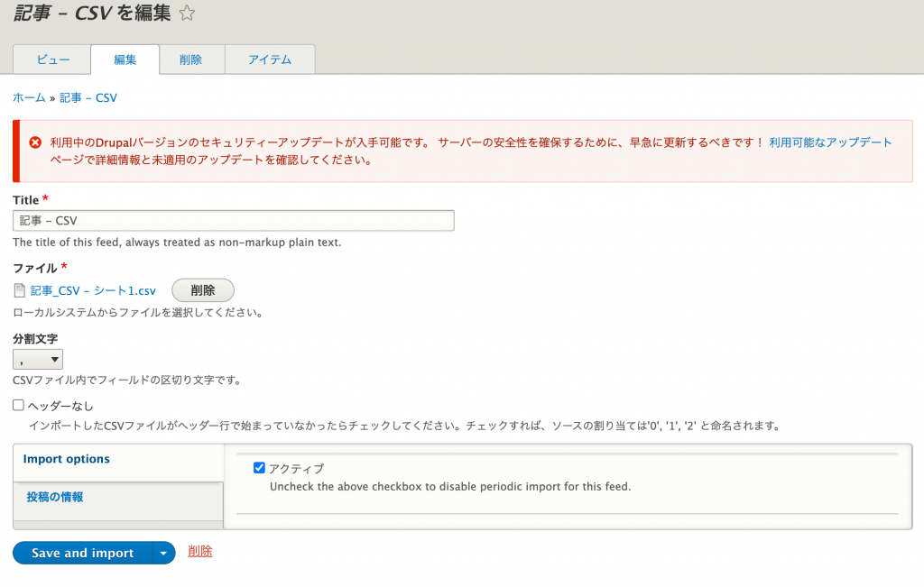
Task: Click the favorite star icon beside page title
Action: click(187, 14)
